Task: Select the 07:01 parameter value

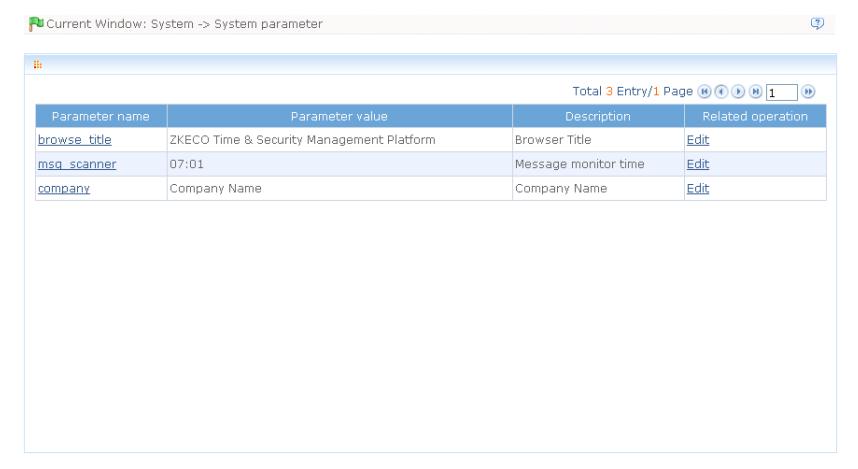Action: point(187,164)
